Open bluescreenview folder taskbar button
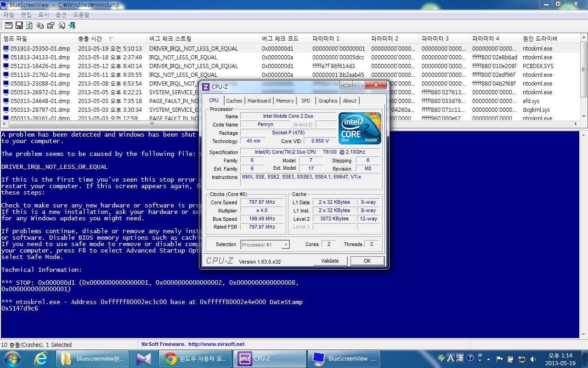 point(92,358)
